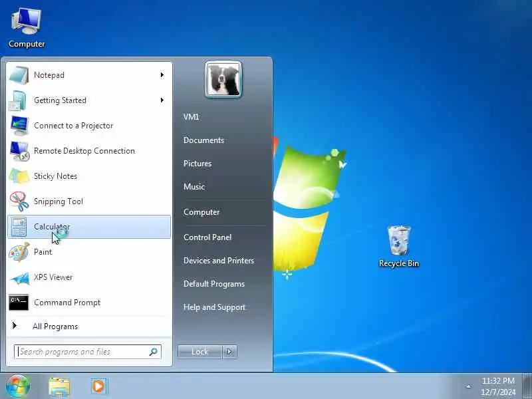532x399 pixels.
Task: Click the Paint text label
Action: (x=43, y=252)
